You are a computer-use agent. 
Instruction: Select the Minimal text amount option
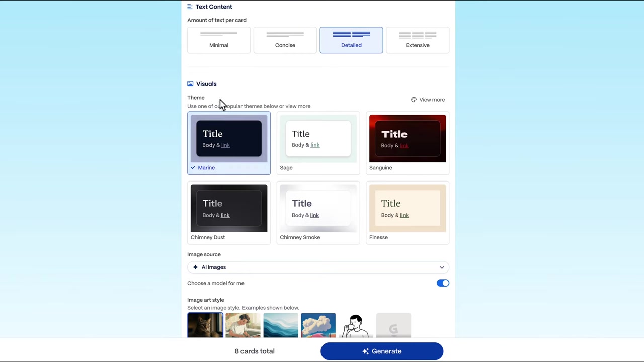pos(219,40)
